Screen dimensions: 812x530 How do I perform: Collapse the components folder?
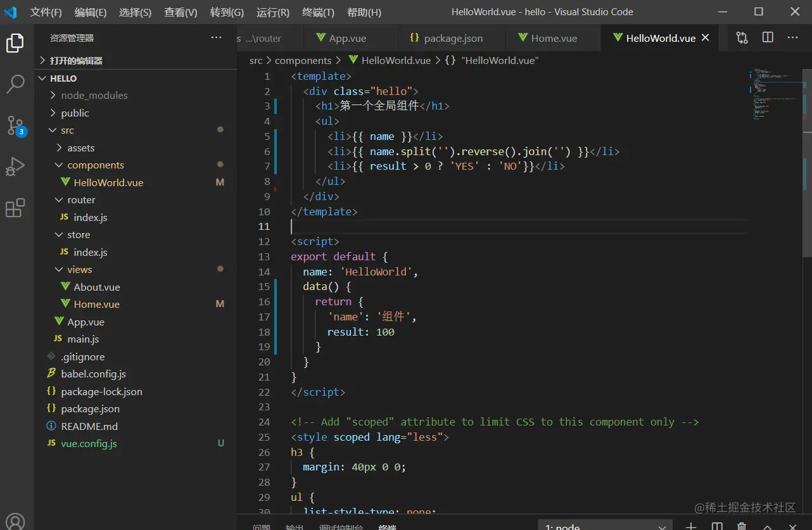[x=95, y=165]
